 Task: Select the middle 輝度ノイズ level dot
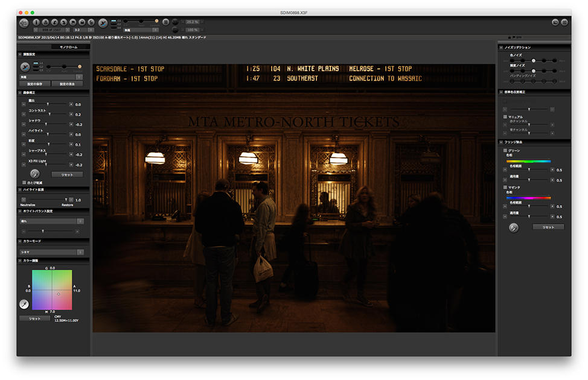(x=533, y=71)
